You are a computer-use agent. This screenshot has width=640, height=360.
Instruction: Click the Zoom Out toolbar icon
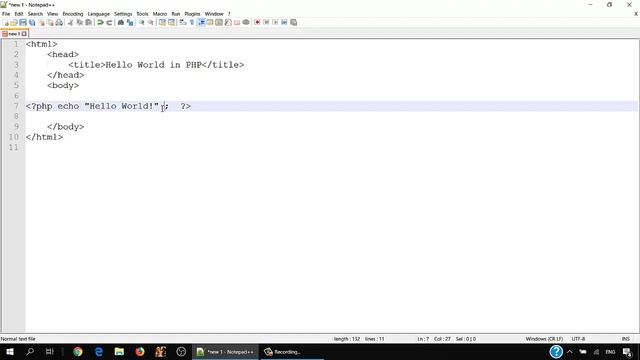[x=151, y=22]
